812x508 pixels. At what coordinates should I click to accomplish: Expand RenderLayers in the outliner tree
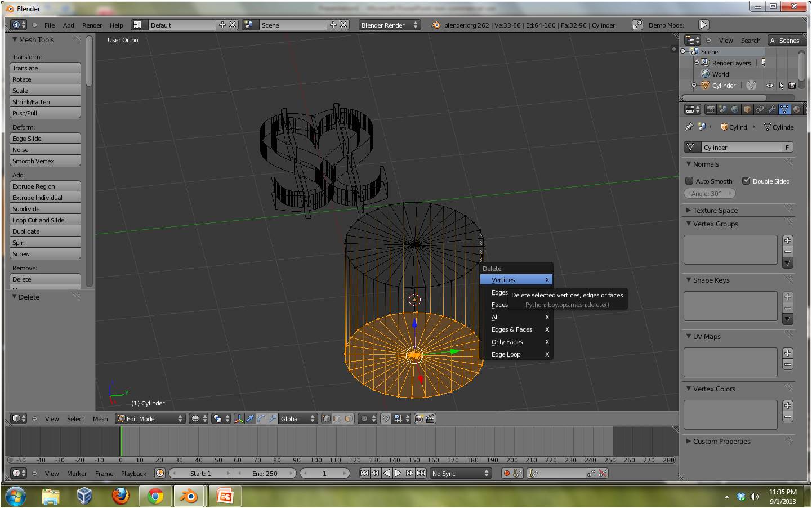point(697,63)
